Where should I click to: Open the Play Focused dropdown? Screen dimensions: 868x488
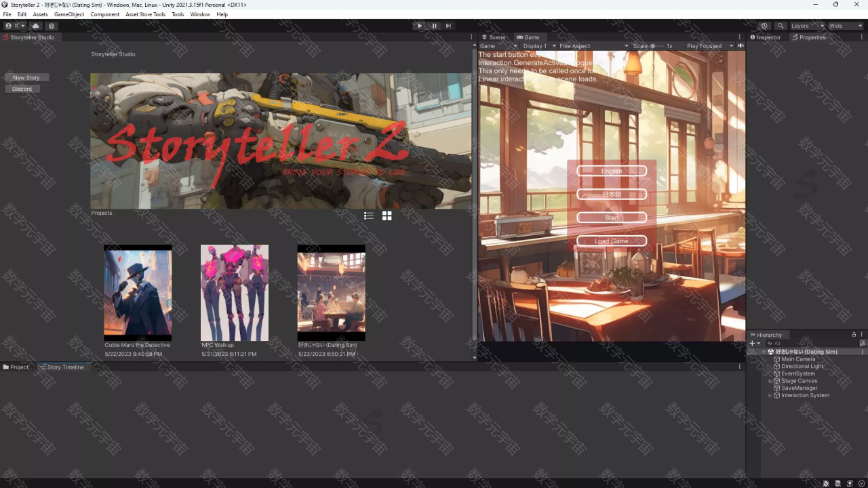tap(709, 46)
